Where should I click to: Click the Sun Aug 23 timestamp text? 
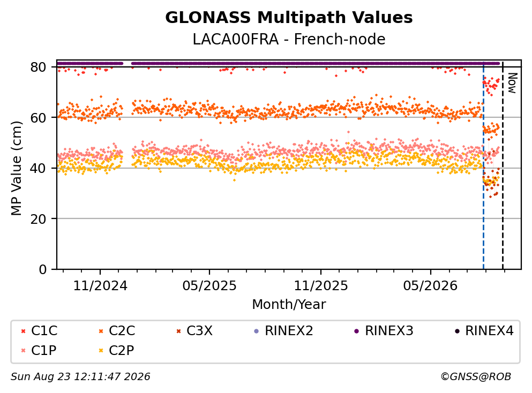pos(80,376)
